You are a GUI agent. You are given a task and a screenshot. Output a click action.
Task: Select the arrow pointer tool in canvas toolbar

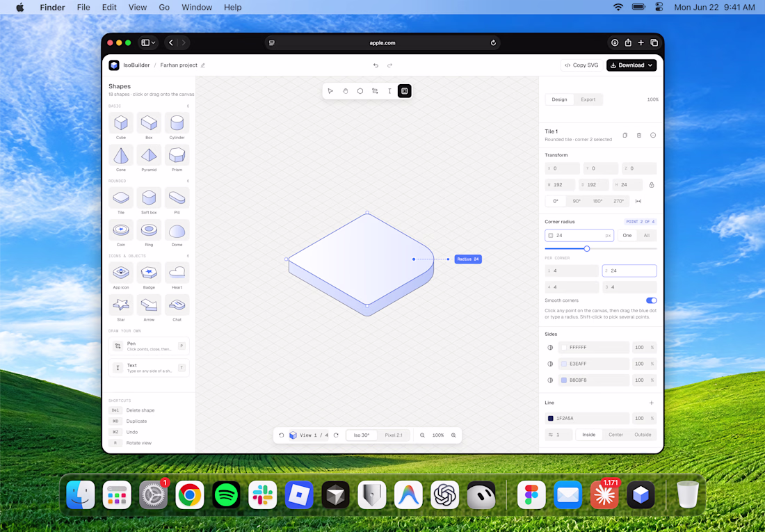click(x=330, y=91)
